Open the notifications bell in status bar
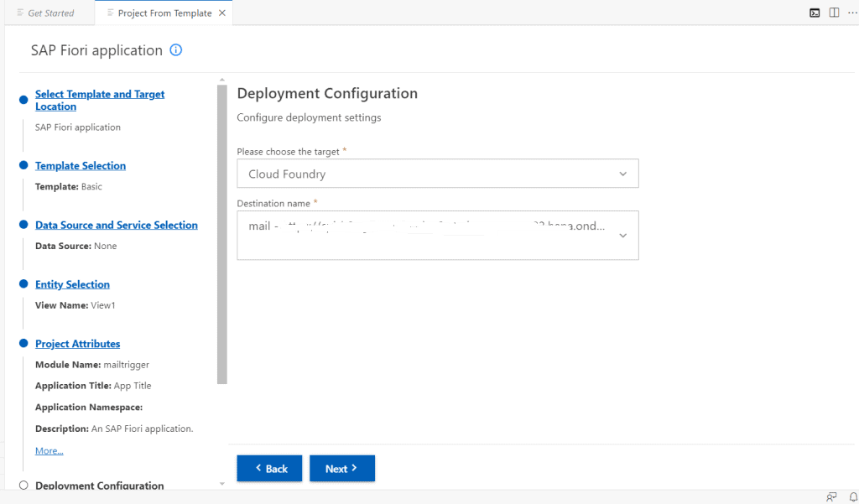 click(x=853, y=497)
